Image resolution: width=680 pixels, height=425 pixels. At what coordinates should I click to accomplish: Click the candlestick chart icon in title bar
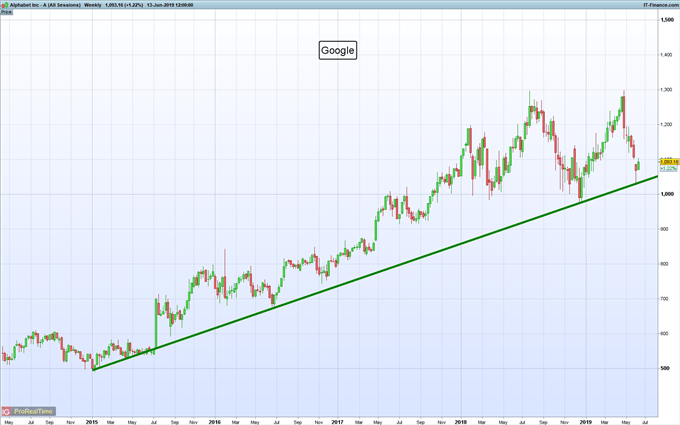point(4,5)
